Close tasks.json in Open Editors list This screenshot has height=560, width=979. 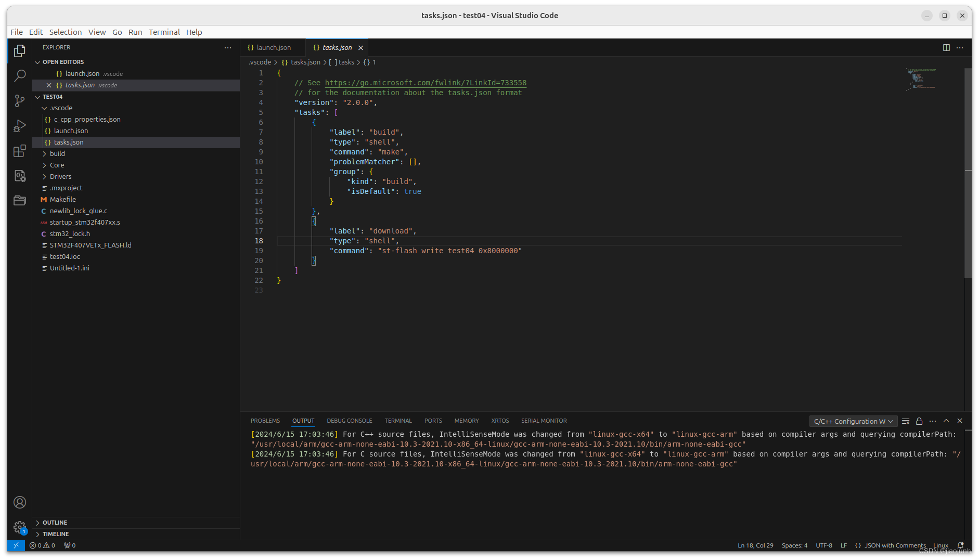pyautogui.click(x=49, y=85)
